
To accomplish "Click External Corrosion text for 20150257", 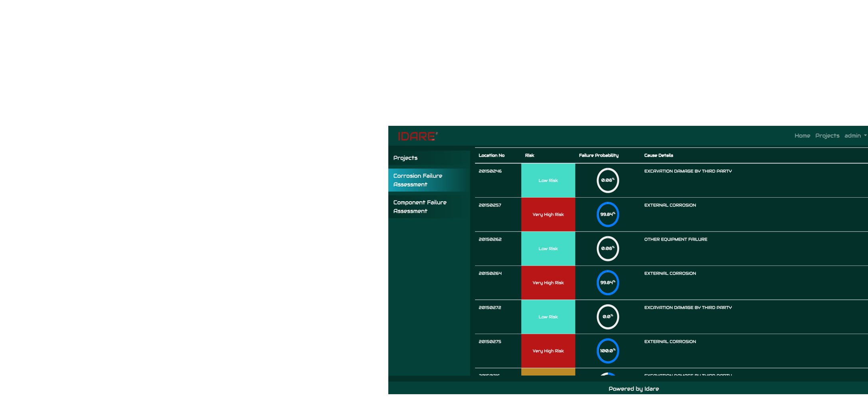I will 670,205.
